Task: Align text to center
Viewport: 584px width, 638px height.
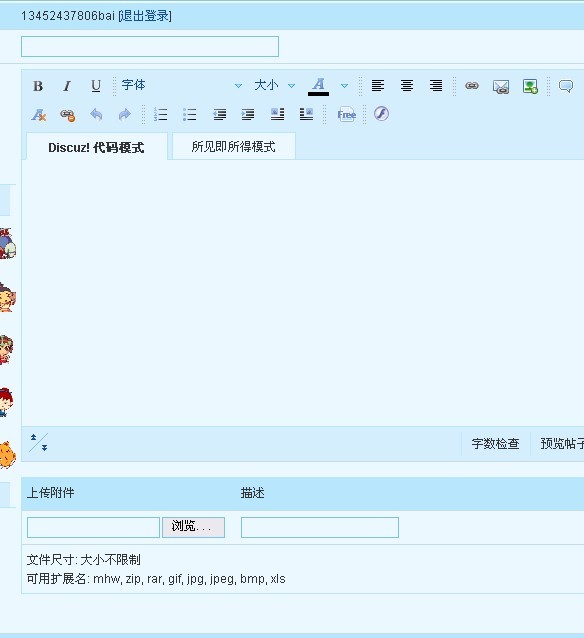Action: point(407,86)
